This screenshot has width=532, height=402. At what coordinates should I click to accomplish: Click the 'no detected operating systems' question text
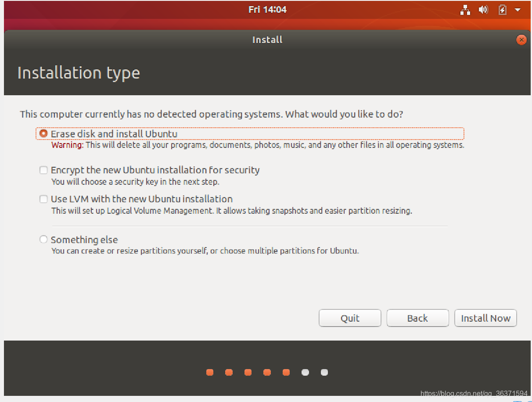(x=212, y=115)
